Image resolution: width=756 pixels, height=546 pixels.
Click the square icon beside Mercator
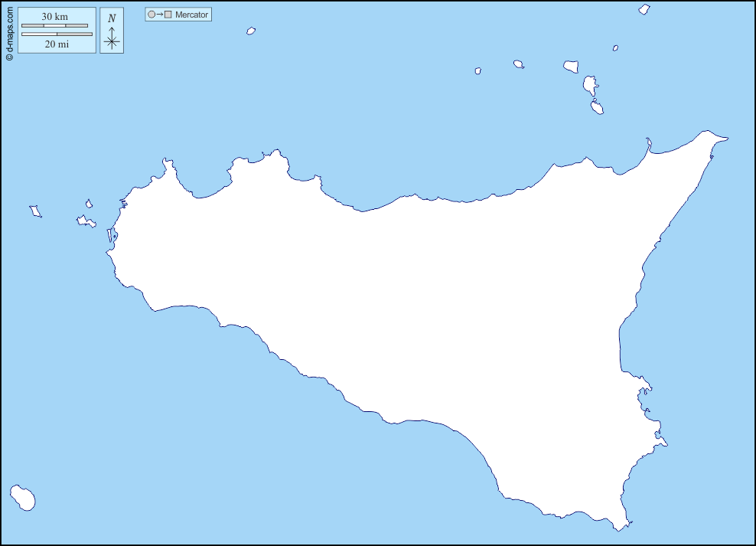(x=168, y=15)
